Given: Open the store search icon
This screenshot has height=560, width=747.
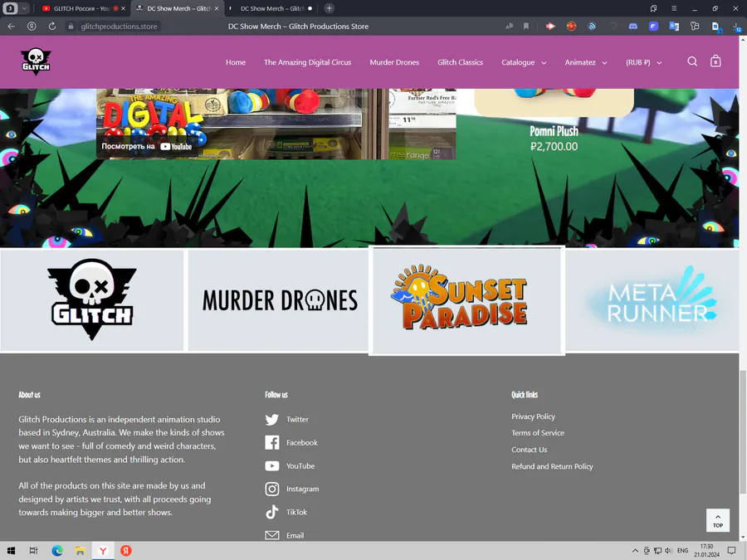Looking at the screenshot, I should 692,61.
